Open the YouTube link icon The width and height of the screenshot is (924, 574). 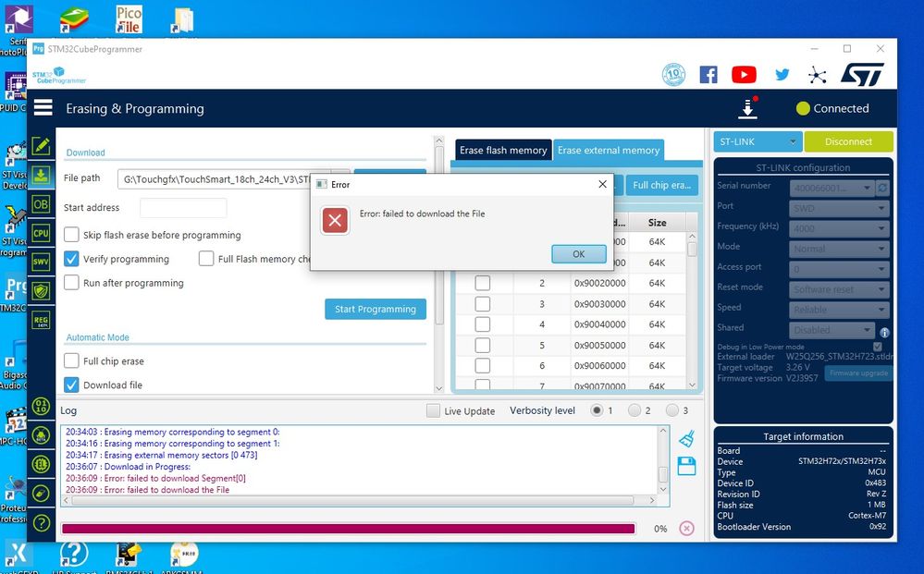[744, 75]
